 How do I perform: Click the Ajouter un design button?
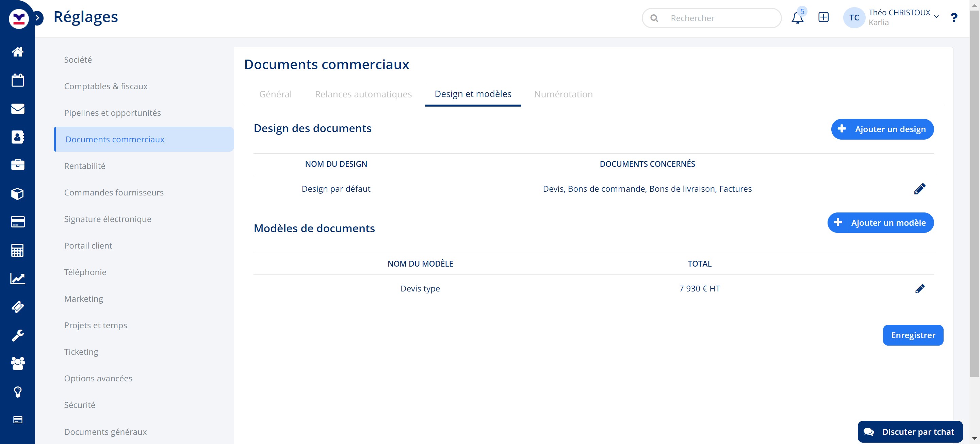[x=882, y=129]
